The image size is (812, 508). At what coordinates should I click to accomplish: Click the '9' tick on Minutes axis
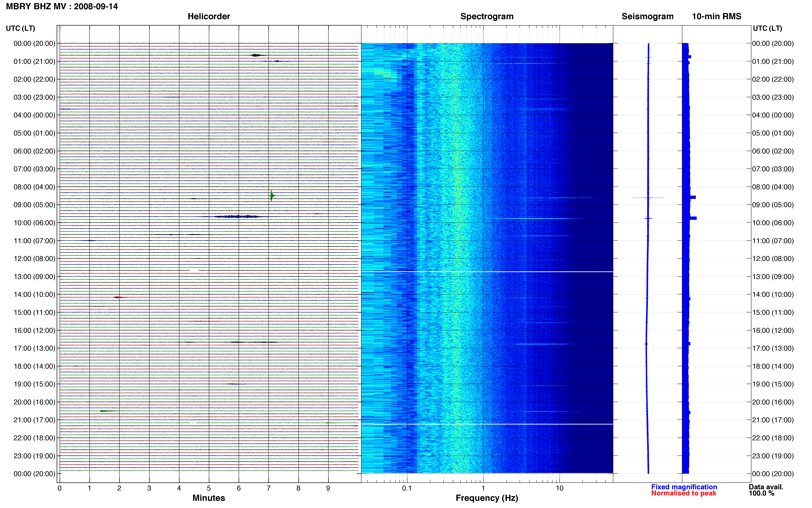coord(328,488)
